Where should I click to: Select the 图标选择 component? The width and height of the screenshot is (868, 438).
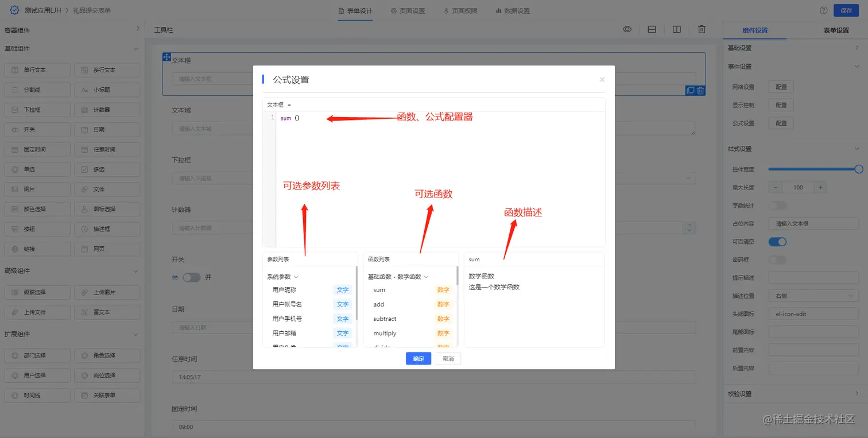pos(107,209)
